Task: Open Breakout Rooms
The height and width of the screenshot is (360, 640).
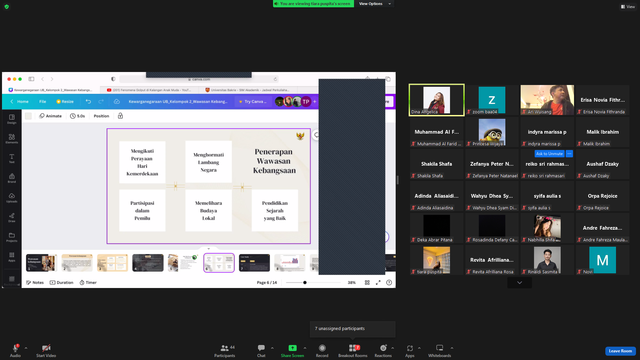Action: (x=353, y=350)
